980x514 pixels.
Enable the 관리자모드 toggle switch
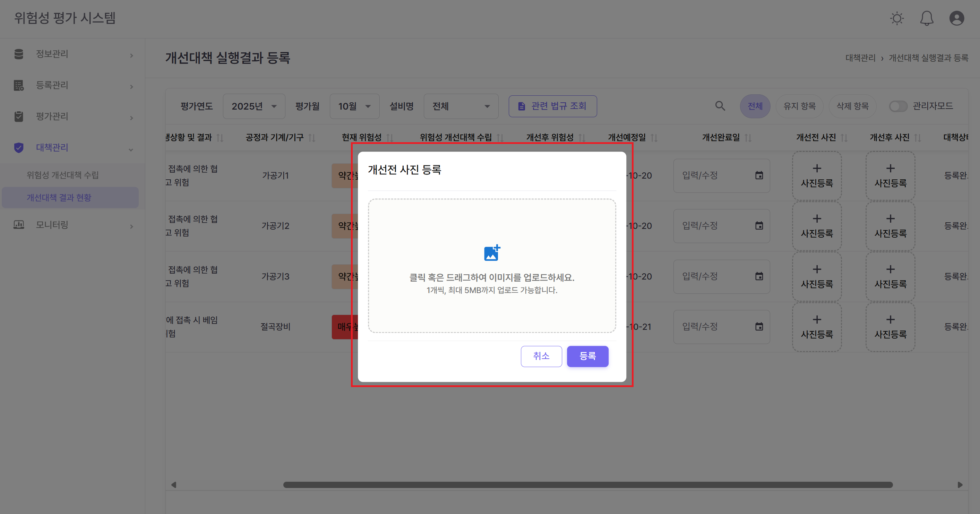point(898,106)
